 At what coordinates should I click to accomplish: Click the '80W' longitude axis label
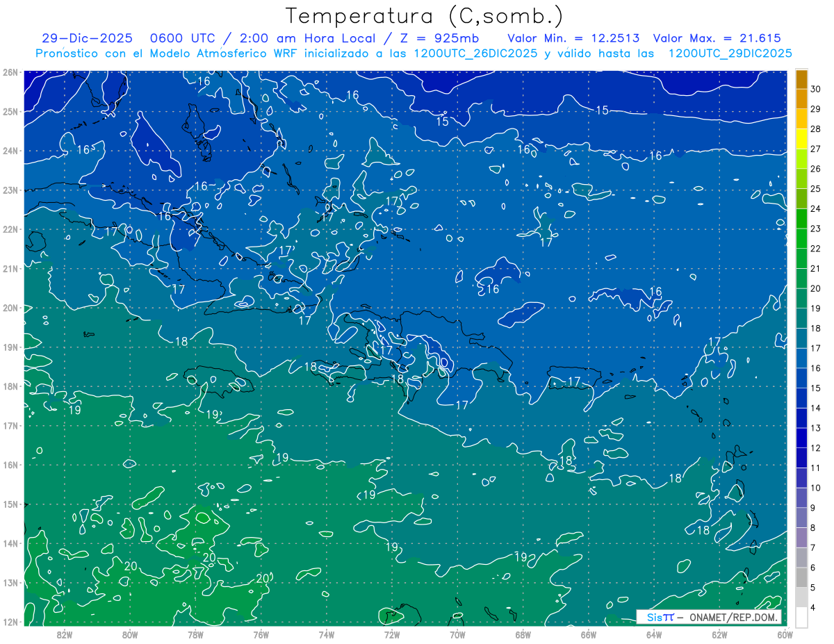tap(129, 634)
